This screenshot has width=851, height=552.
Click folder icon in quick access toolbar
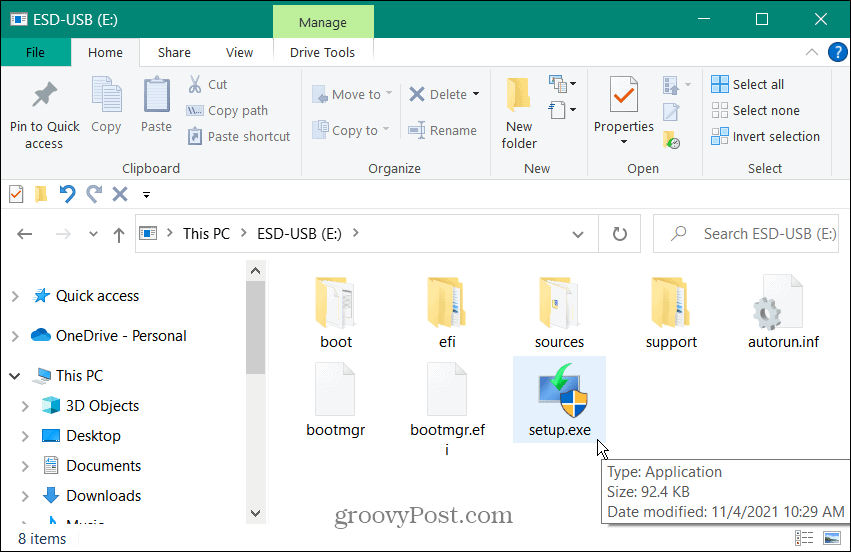point(41,194)
